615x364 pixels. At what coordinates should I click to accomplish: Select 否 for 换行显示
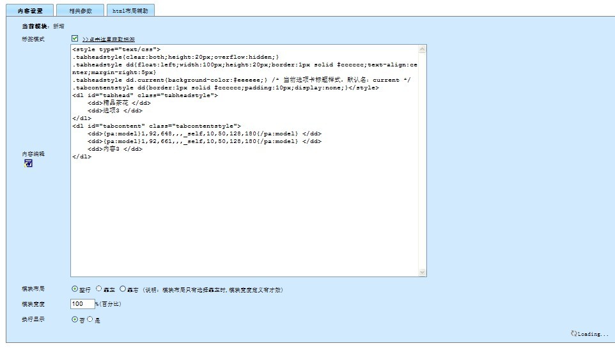75,319
